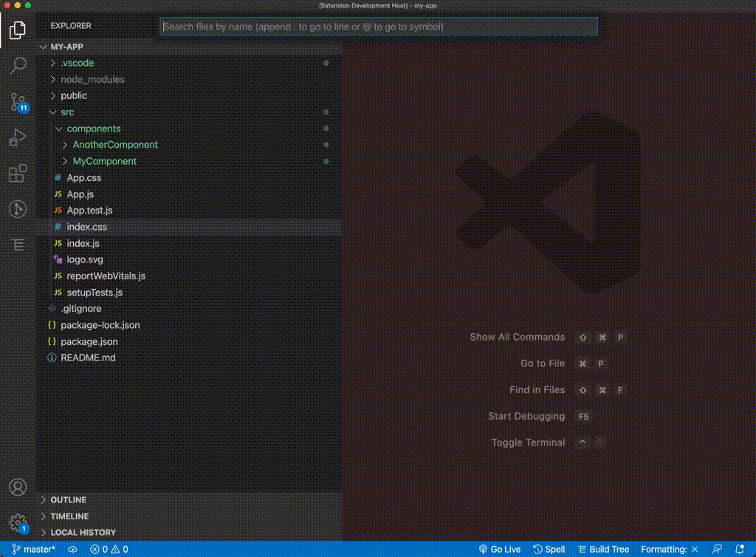This screenshot has height=557, width=756.
Task: Open problems panel via errors and warnings count
Action: (109, 550)
